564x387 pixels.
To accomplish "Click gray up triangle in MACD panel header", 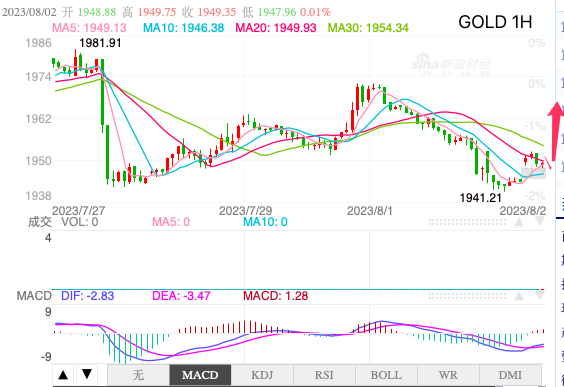I will [x=519, y=296].
